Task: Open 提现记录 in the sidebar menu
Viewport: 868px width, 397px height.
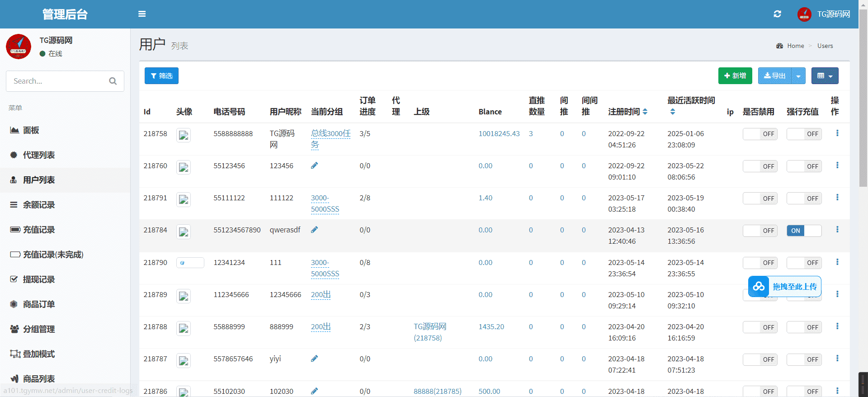Action: [x=39, y=279]
